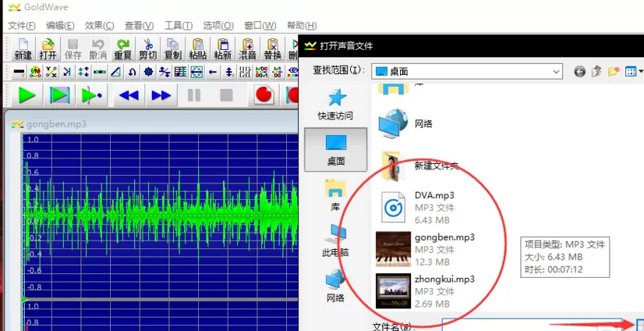Open the vertical double-arrow effect dropdown

229,73
